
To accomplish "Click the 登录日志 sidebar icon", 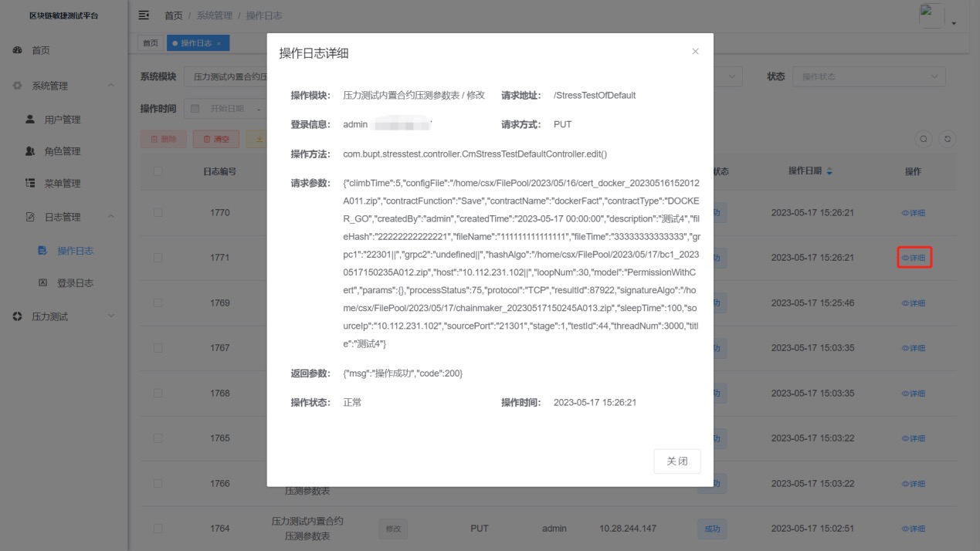I will coord(43,283).
